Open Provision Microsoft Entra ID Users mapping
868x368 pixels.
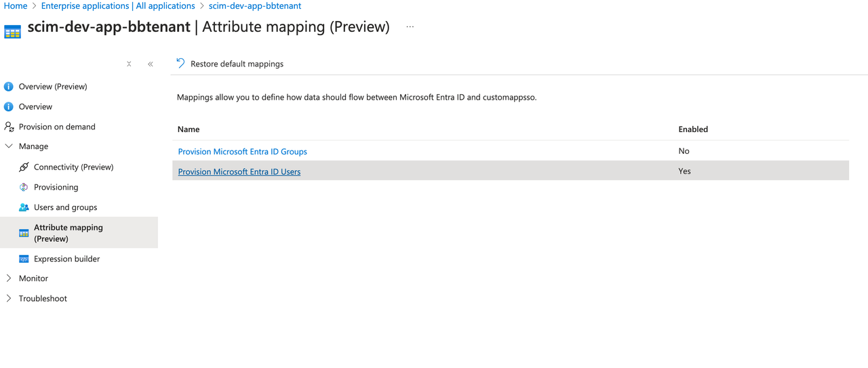pos(239,172)
